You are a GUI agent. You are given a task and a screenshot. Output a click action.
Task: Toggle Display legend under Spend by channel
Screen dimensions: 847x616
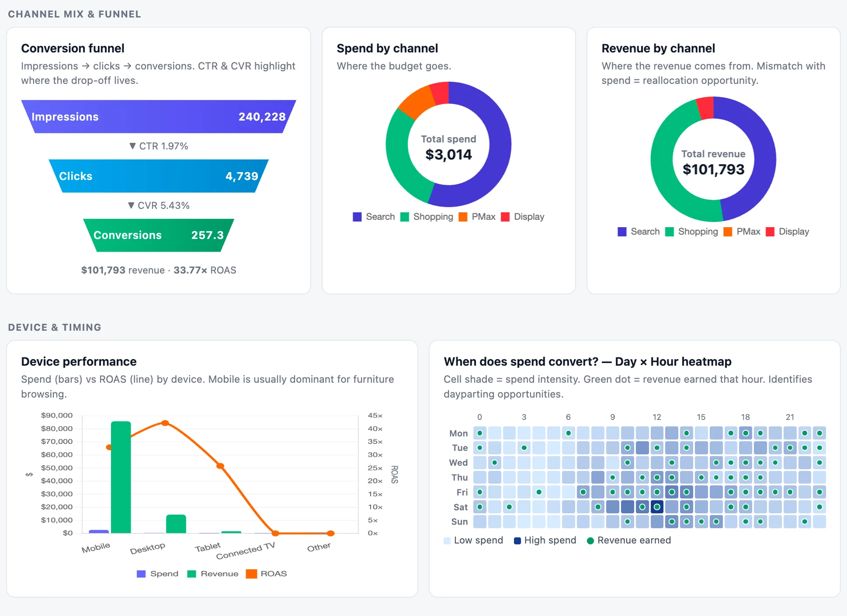coord(522,217)
